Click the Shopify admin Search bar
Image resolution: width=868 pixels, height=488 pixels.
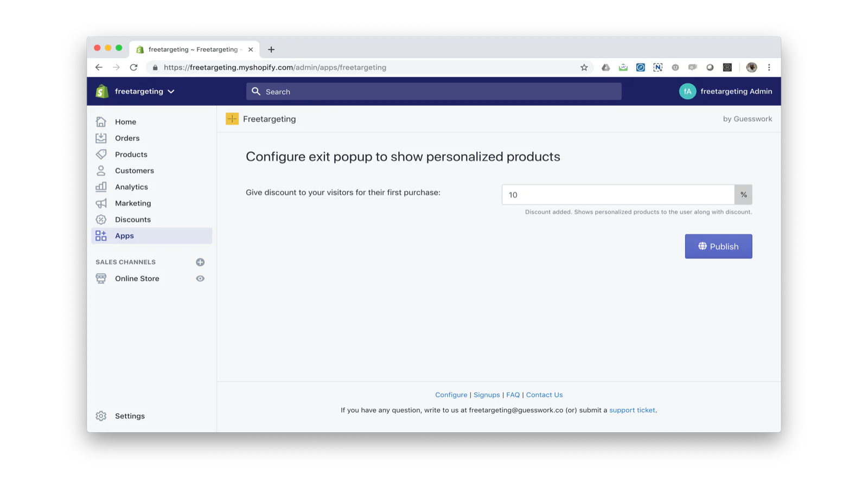(433, 92)
